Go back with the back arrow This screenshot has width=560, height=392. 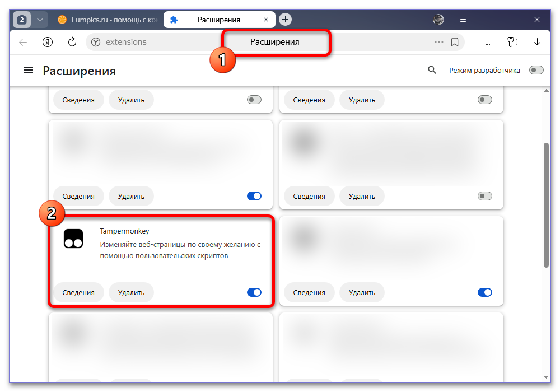[23, 42]
